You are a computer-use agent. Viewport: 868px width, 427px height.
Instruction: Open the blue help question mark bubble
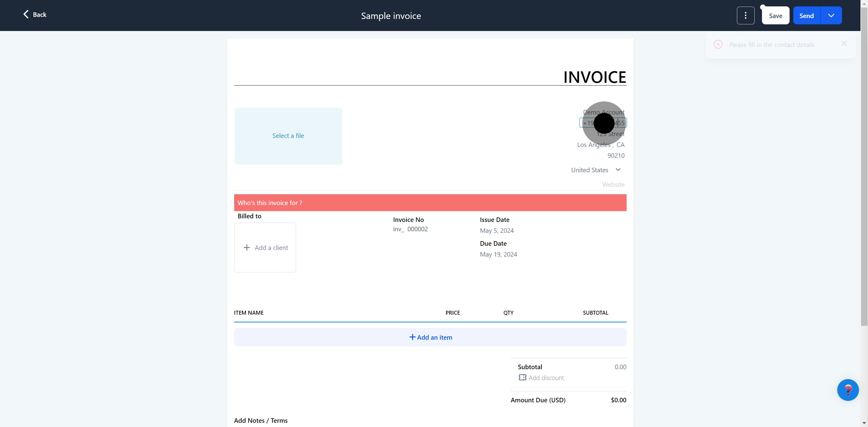848,390
